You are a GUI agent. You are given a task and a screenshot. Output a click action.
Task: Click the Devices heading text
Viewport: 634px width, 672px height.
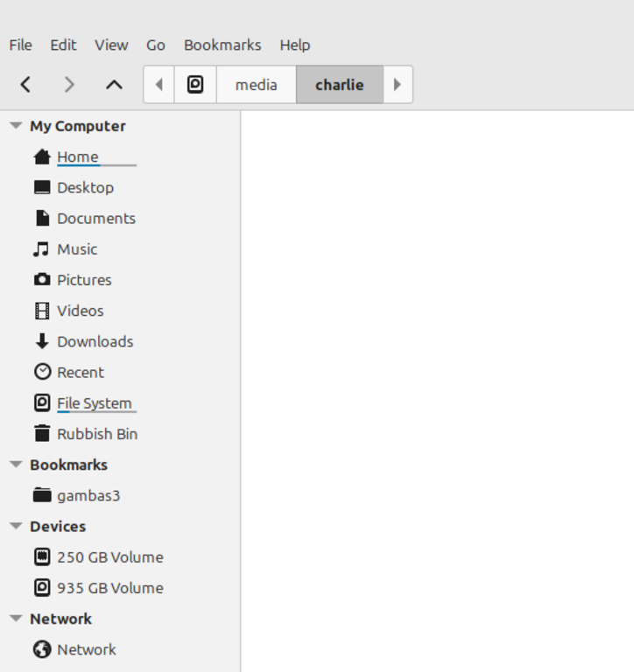click(58, 526)
